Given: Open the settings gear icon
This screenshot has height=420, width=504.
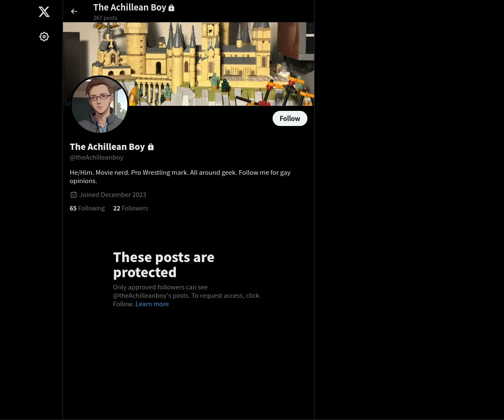Looking at the screenshot, I should 44,37.
